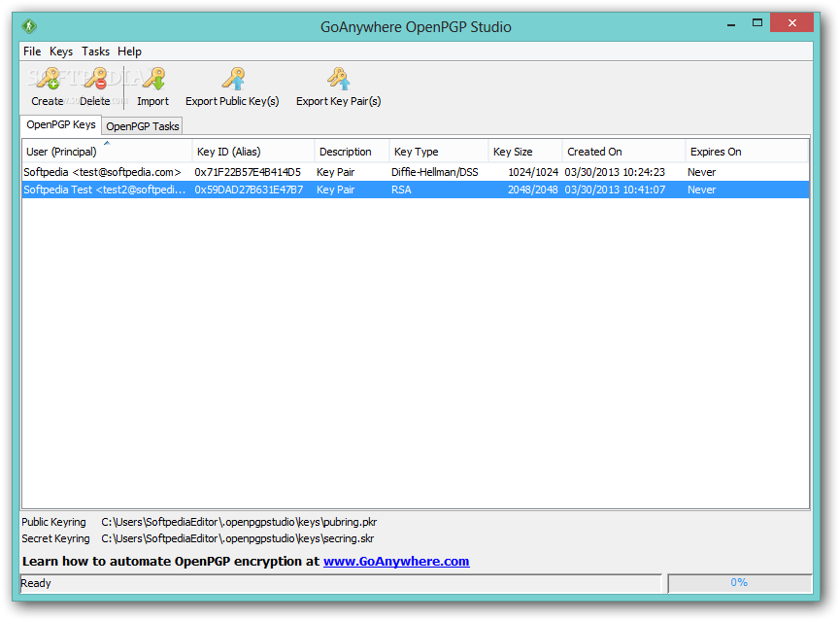The width and height of the screenshot is (840, 621).
Task: Click the 2048/2048 key size cell
Action: 533,190
